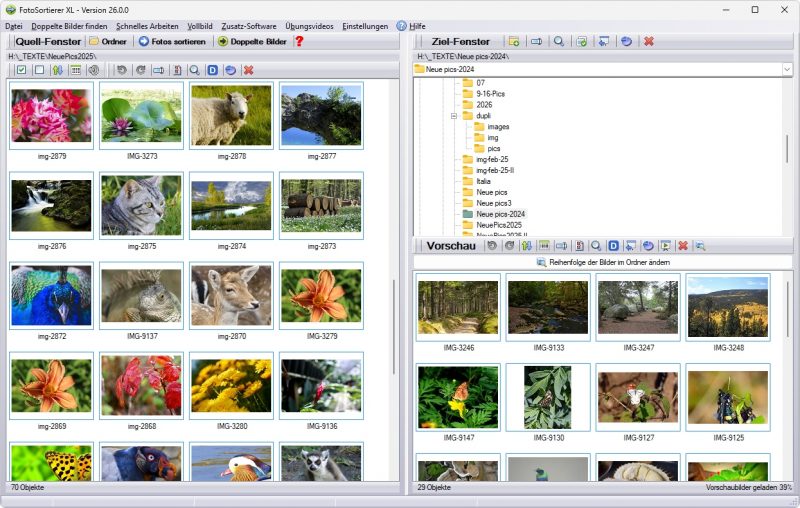
Task: Open the Übungsvideos menu
Action: [309, 26]
